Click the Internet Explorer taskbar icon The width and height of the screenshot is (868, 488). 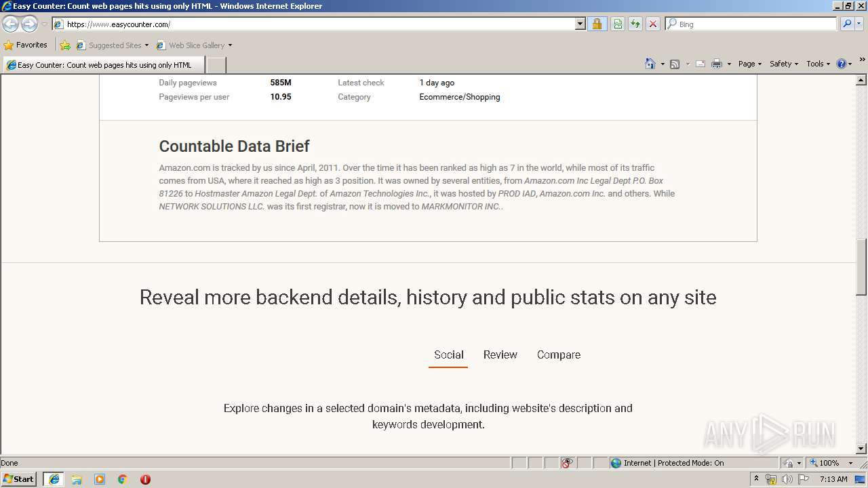pyautogui.click(x=54, y=479)
